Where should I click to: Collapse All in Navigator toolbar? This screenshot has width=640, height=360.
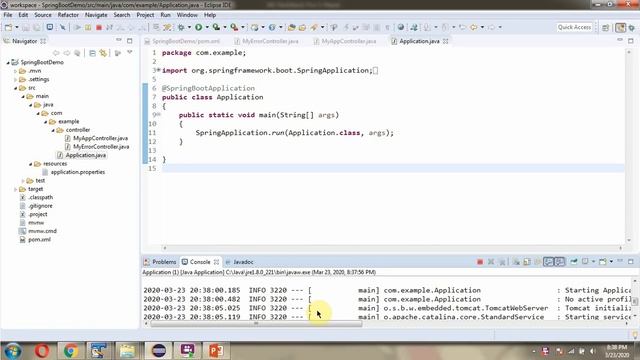pyautogui.click(x=92, y=53)
